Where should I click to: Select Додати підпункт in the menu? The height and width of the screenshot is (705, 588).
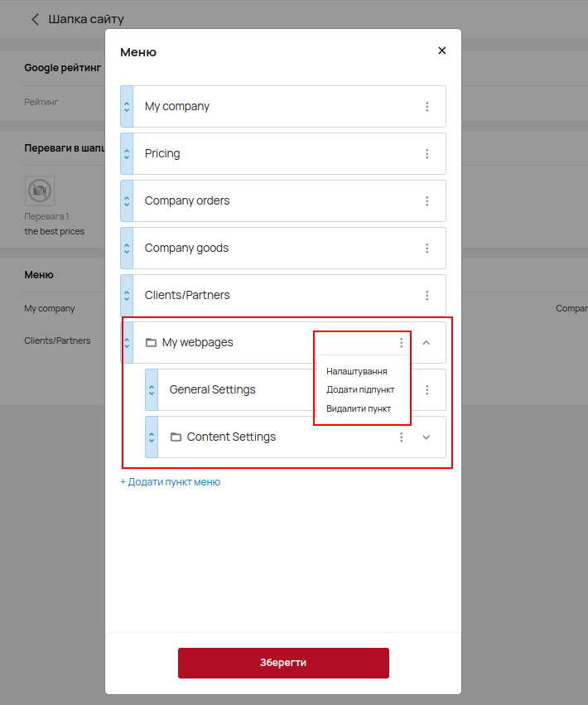(360, 390)
